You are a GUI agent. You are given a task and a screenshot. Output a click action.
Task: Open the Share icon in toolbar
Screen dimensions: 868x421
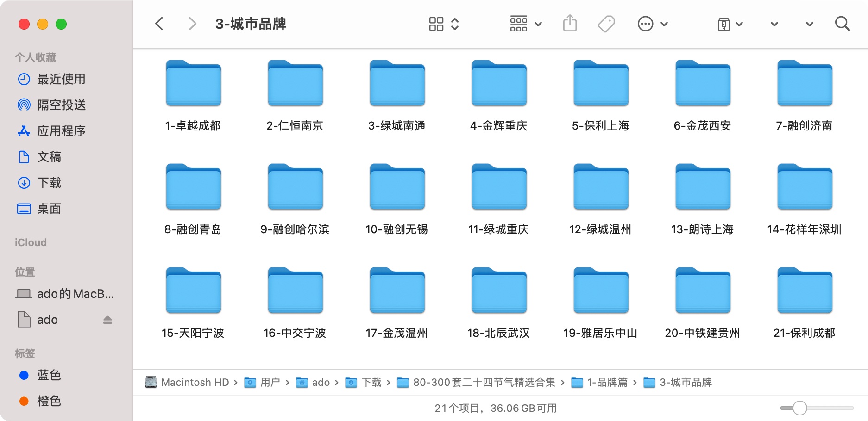(570, 23)
